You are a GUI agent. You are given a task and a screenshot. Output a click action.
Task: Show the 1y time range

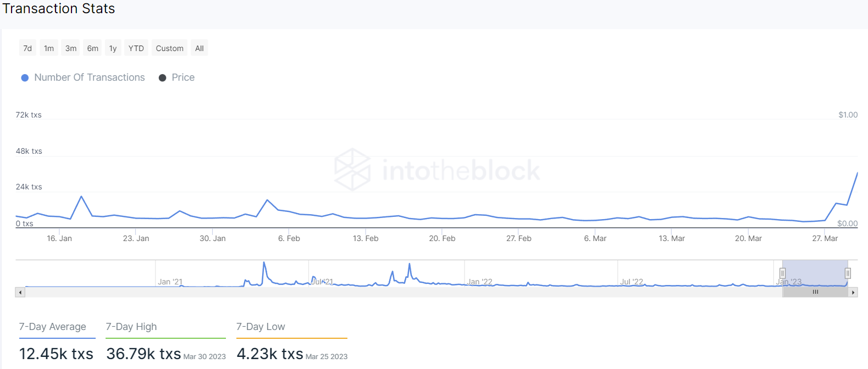113,48
